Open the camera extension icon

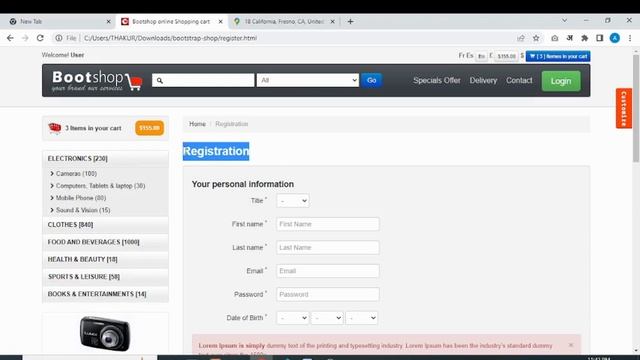point(554,38)
